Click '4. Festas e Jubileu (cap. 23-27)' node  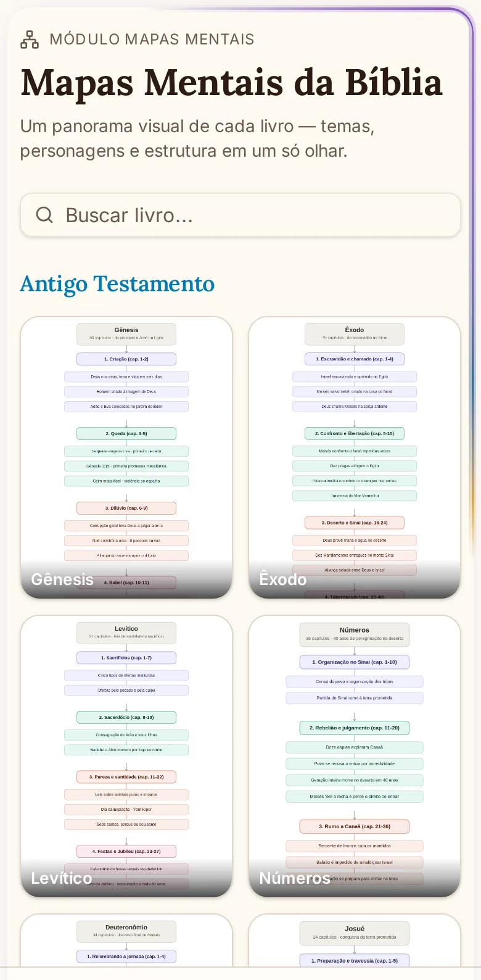126,852
